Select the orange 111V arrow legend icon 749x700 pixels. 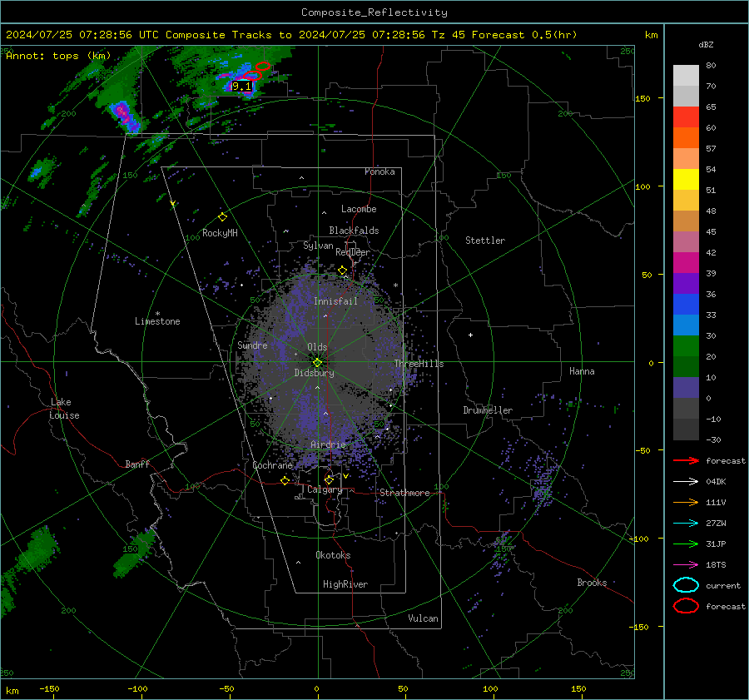[x=686, y=502]
